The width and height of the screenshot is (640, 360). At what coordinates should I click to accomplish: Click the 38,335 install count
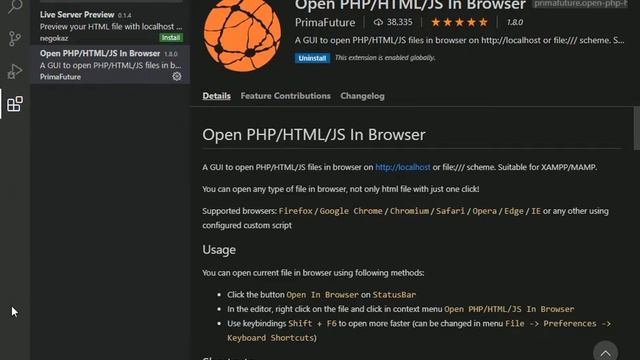click(393, 22)
